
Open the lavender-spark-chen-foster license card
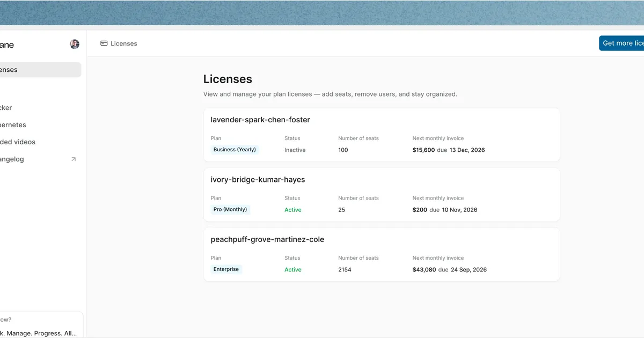click(382, 135)
